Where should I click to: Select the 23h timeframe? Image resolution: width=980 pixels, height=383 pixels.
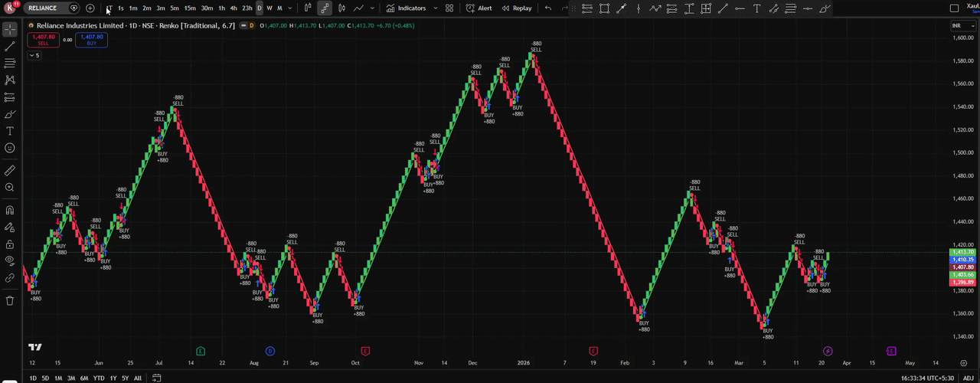[247, 8]
